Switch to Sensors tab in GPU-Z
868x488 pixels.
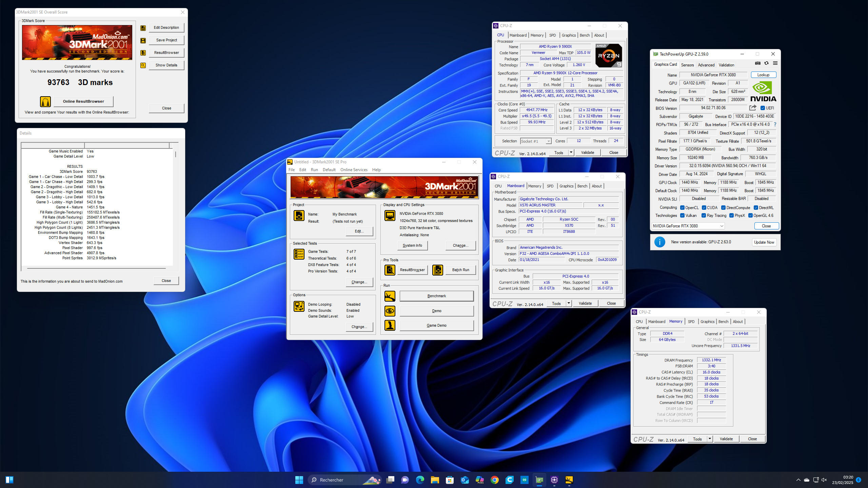(687, 65)
